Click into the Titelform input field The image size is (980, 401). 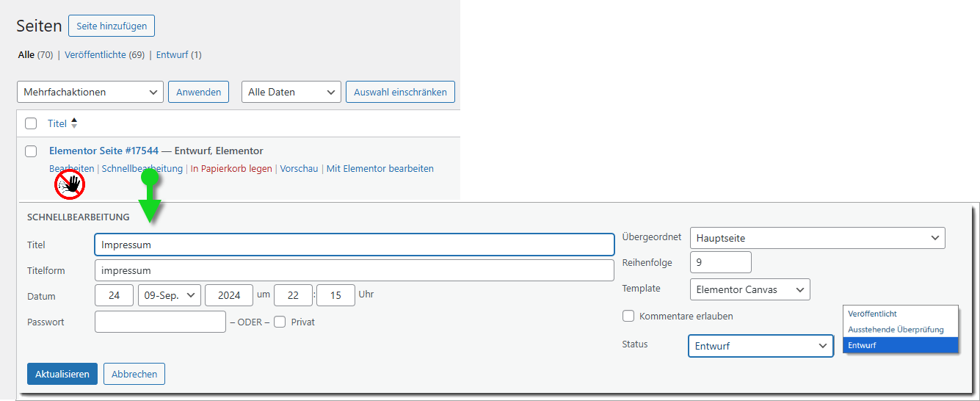point(354,270)
